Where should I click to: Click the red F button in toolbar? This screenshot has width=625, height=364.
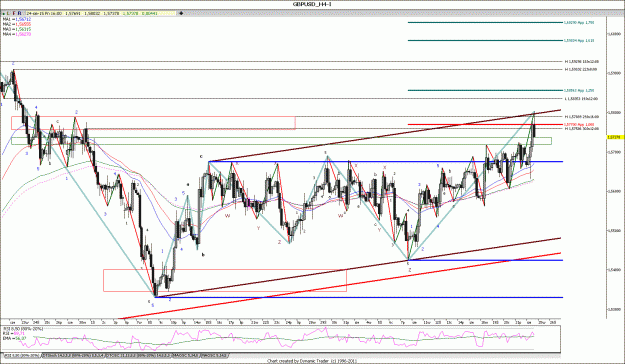click(14, 13)
